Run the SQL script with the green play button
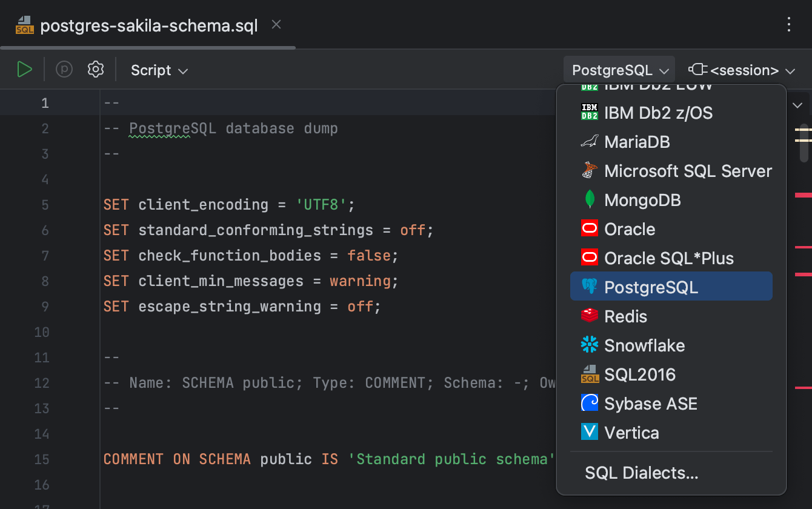Image resolution: width=812 pixels, height=509 pixels. coord(25,69)
